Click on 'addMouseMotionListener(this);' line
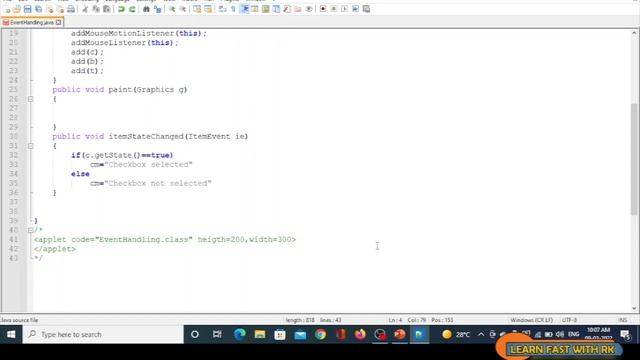Image resolution: width=640 pixels, height=360 pixels. [139, 33]
